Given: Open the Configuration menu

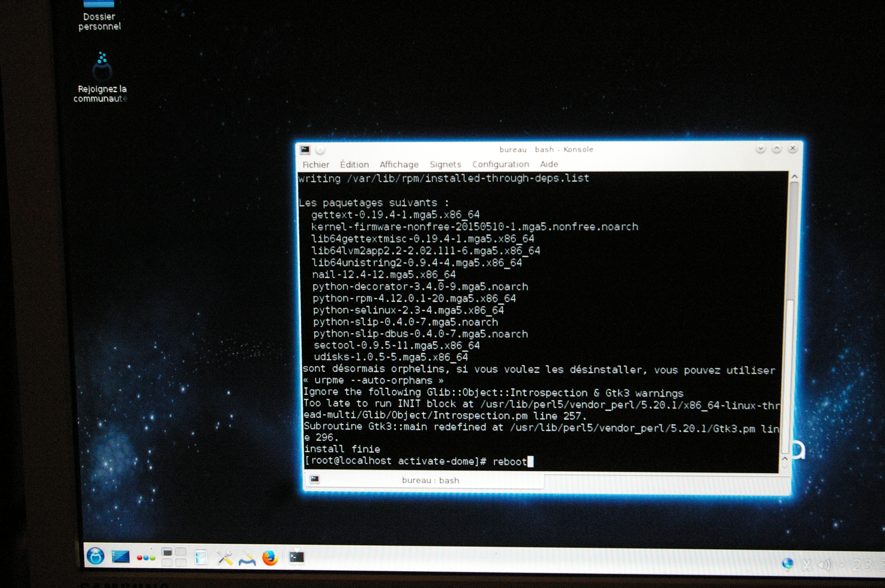Looking at the screenshot, I should point(500,164).
